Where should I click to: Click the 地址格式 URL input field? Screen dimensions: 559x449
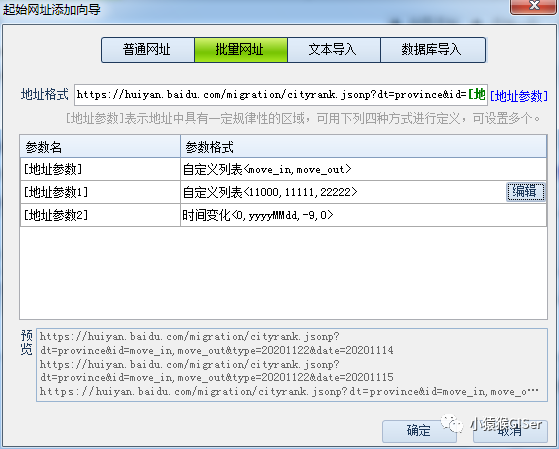pos(281,95)
